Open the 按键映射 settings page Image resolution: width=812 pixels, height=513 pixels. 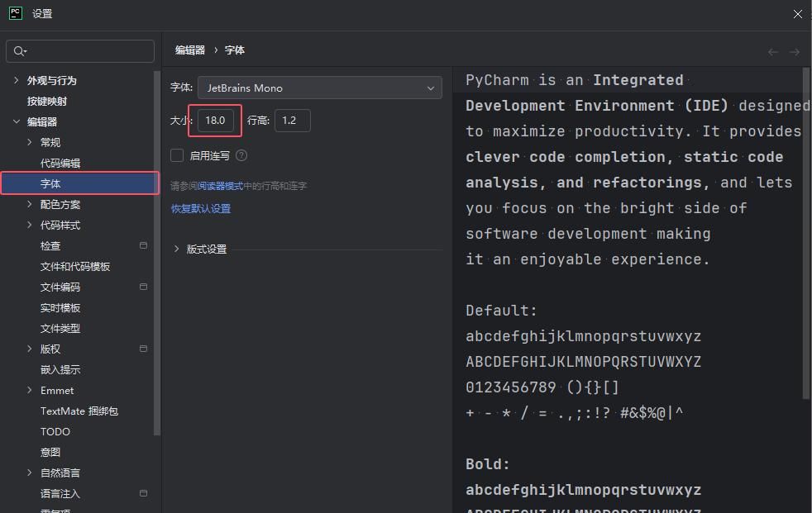pyautogui.click(x=47, y=101)
